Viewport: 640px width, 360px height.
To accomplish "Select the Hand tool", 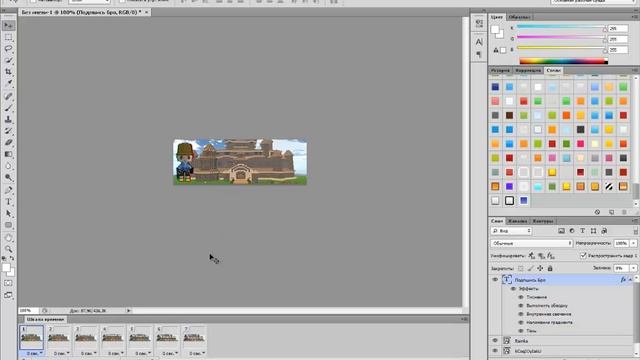I will [x=8, y=238].
